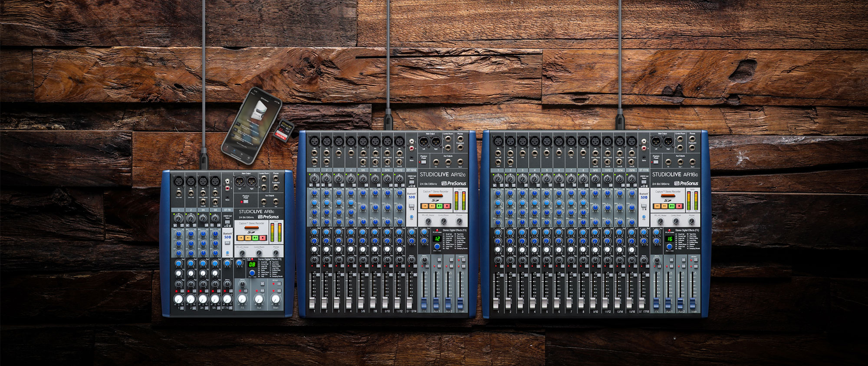Click the green play/pause button on the AR16c recorder
The image size is (868, 366).
click(672, 206)
